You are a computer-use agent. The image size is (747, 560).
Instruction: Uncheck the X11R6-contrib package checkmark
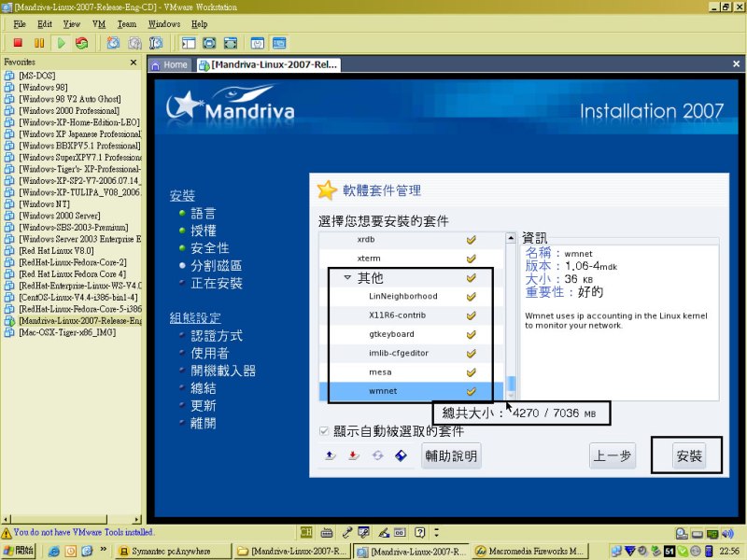[472, 315]
